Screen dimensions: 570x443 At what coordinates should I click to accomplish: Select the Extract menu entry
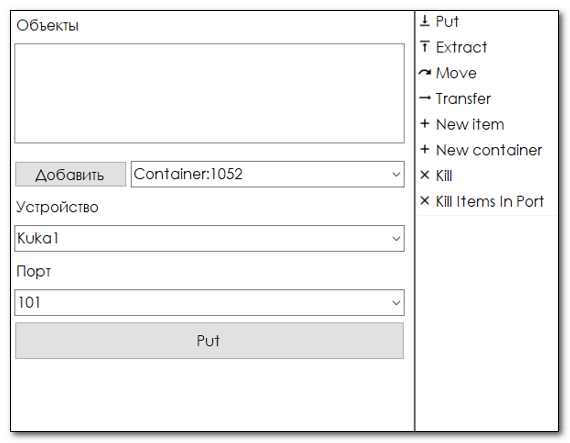click(487, 47)
